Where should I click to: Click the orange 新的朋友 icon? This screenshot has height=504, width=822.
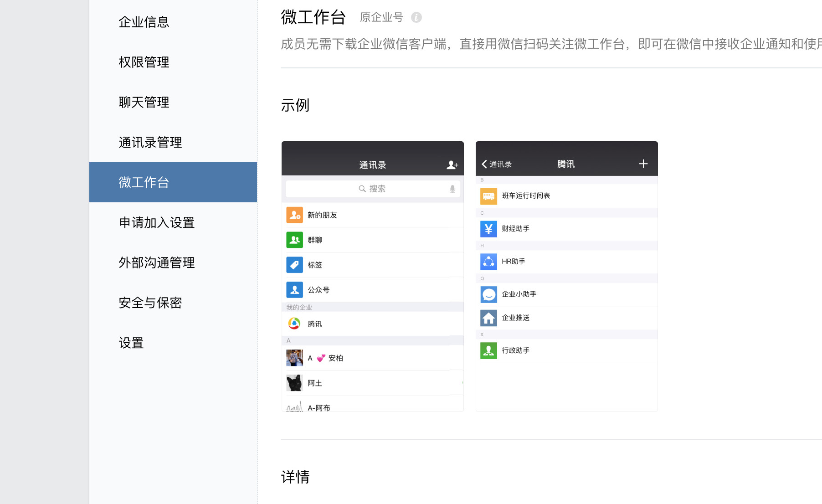pyautogui.click(x=294, y=215)
